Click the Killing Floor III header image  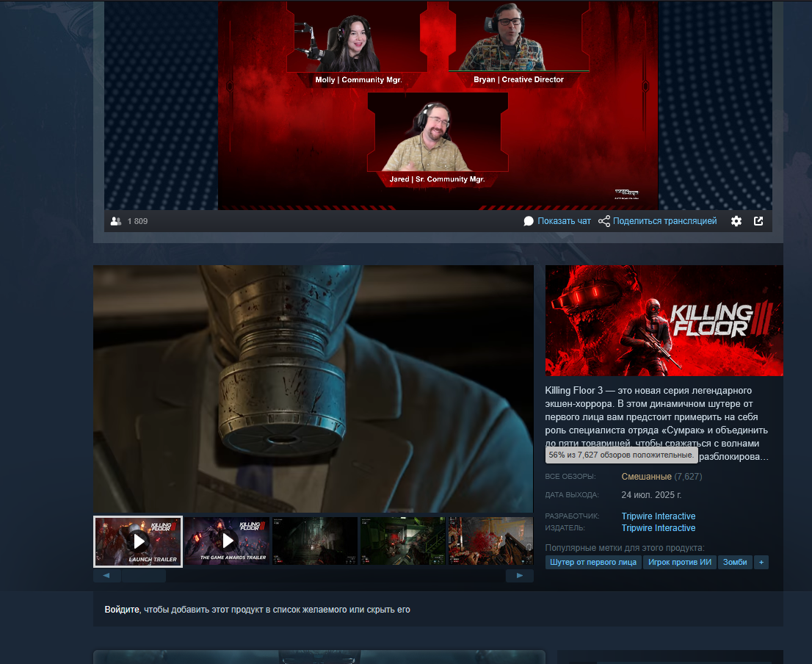664,320
